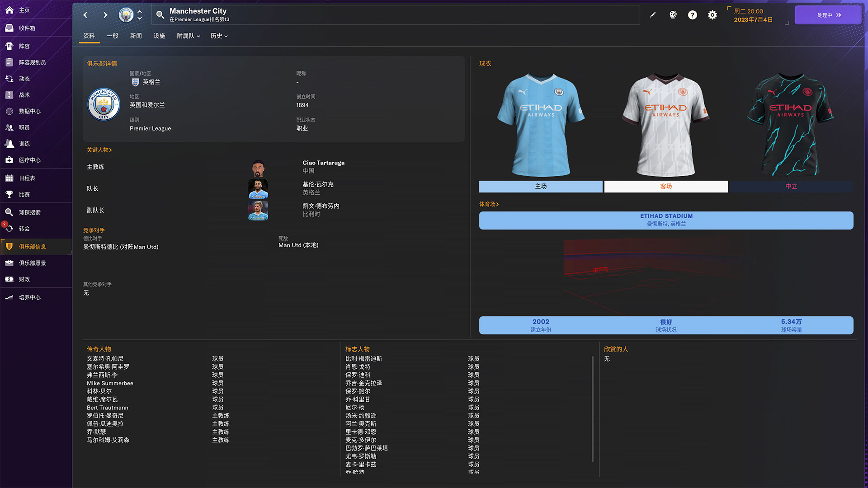868x488 pixels.
Task: Open captain 基伦·瓦尔克 profile
Action: [x=318, y=184]
